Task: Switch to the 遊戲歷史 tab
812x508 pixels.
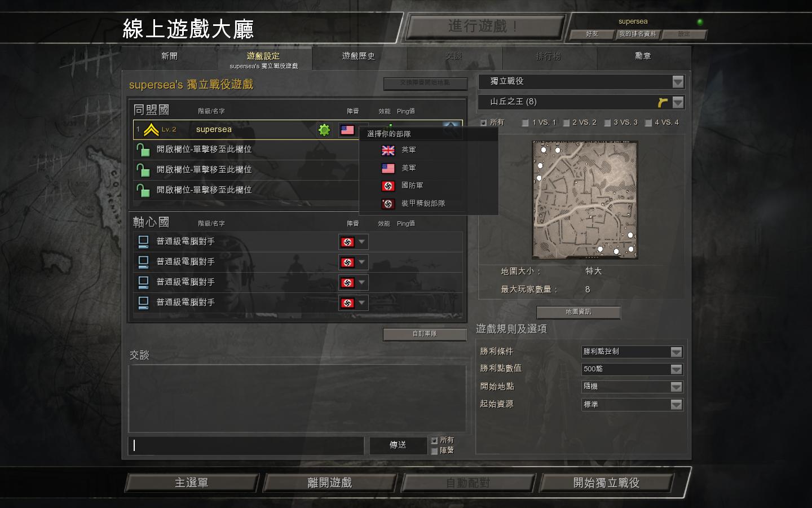Action: coord(359,56)
